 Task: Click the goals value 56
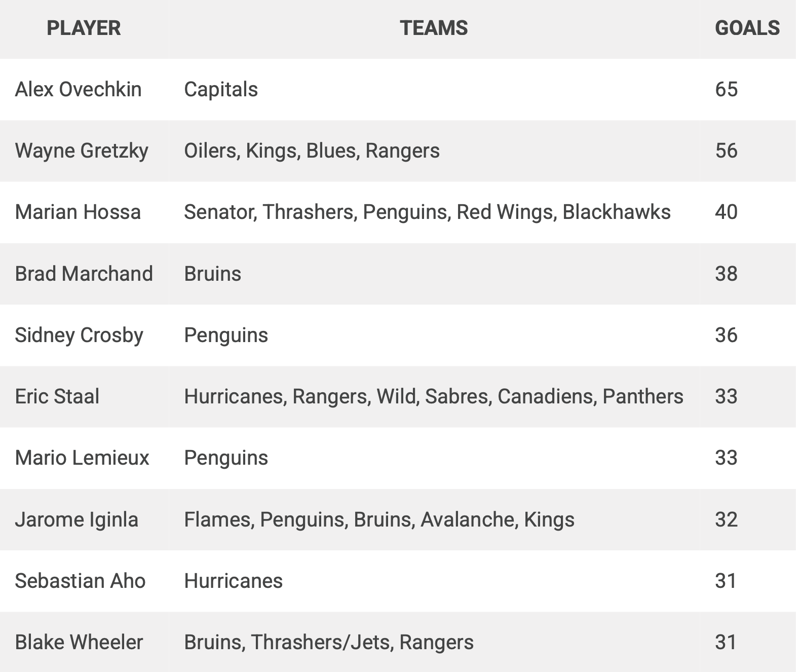point(727,151)
